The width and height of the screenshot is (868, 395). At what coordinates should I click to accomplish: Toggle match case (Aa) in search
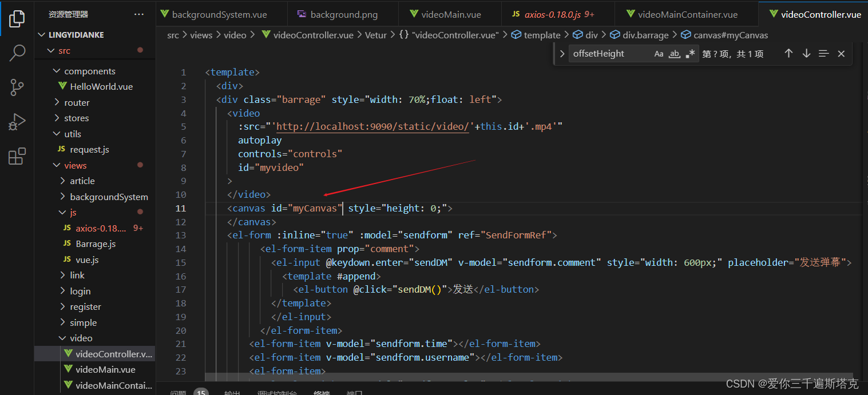pos(659,53)
